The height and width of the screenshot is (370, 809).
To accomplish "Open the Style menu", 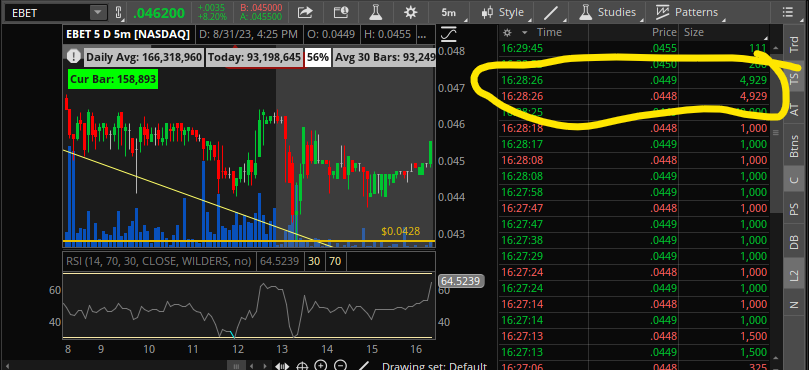I will coord(503,12).
